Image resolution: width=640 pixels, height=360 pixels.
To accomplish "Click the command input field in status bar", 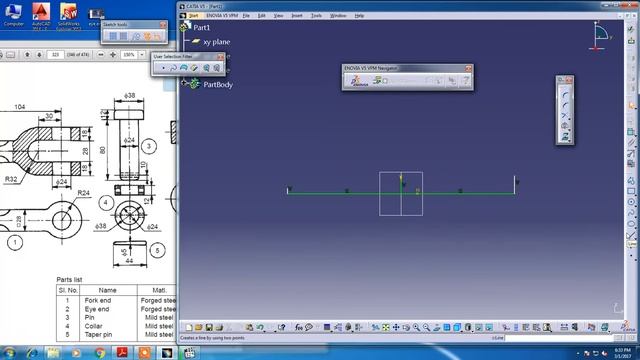I will (x=559, y=338).
